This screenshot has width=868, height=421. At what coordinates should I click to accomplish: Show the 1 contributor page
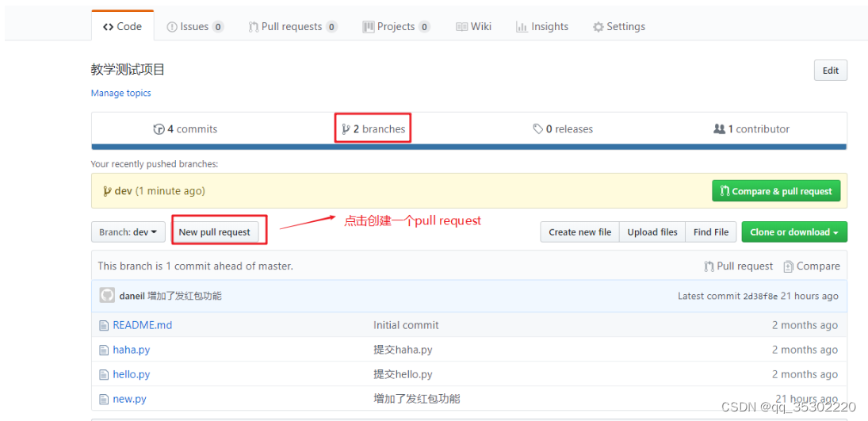[x=751, y=129]
